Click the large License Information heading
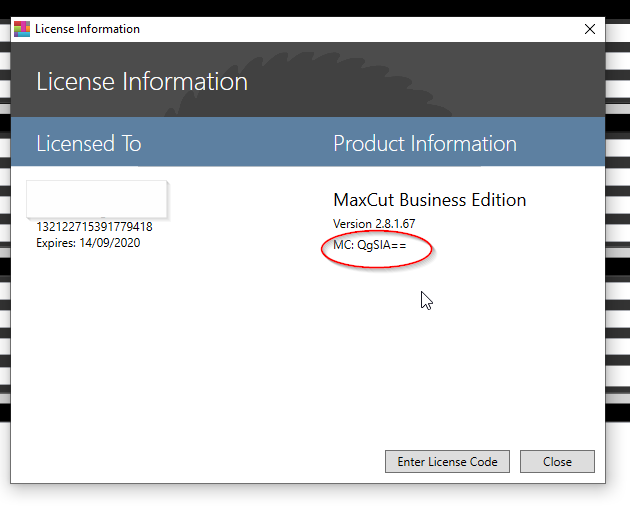Viewport: 630px width, 510px height. tap(141, 82)
